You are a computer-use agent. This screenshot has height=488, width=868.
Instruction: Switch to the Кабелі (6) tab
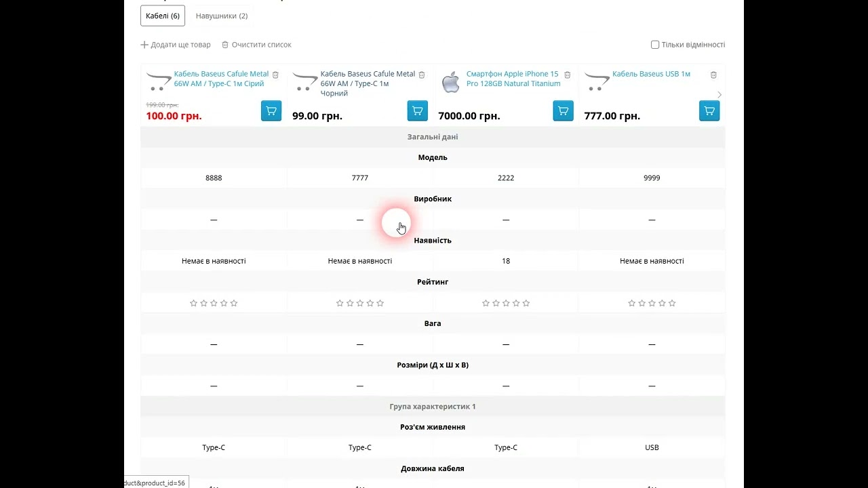coord(163,16)
